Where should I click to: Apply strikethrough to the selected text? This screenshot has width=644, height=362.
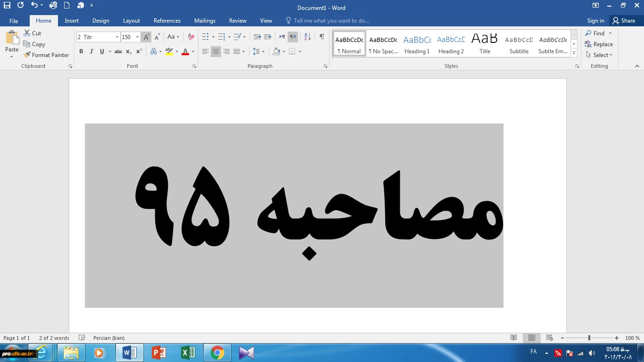point(118,51)
